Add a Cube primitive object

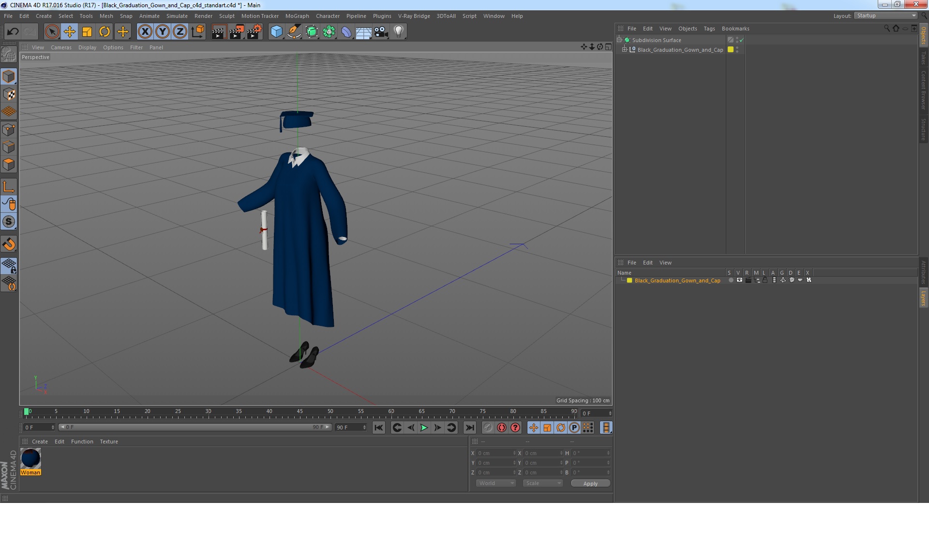tap(276, 32)
